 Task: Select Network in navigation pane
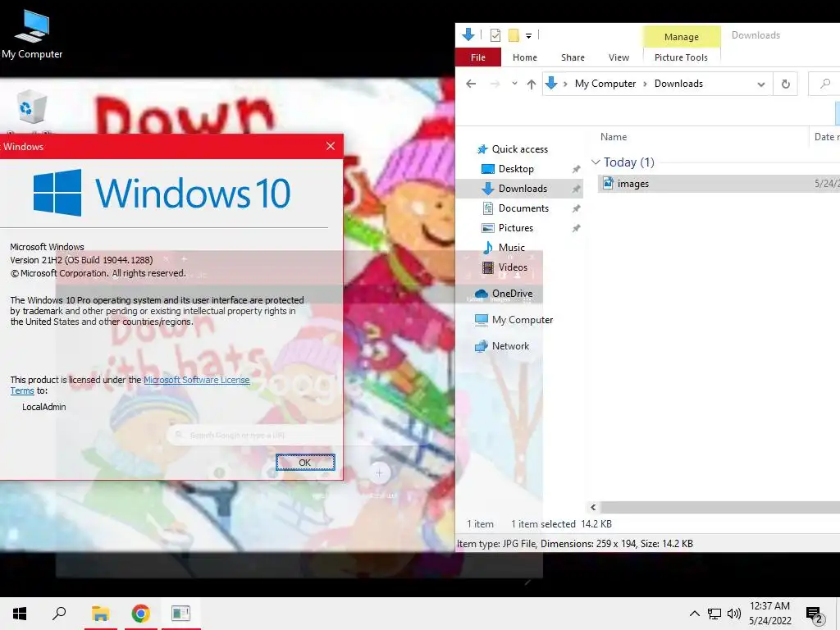(x=510, y=346)
